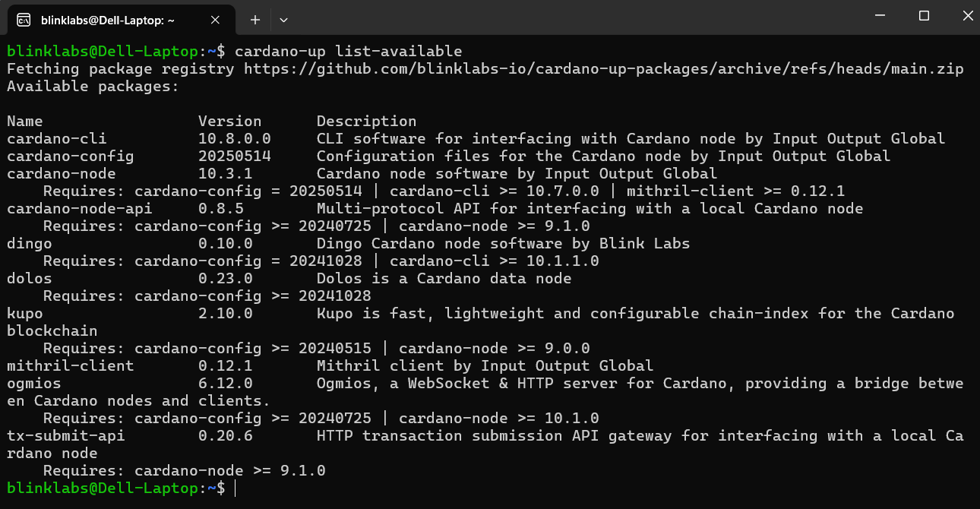Image resolution: width=980 pixels, height=509 pixels.
Task: Select the blinklabs@Dell-Laptop tab title
Action: 108,21
